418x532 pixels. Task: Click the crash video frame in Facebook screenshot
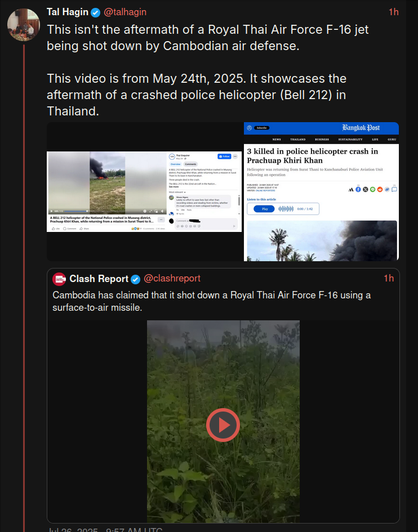[107, 182]
